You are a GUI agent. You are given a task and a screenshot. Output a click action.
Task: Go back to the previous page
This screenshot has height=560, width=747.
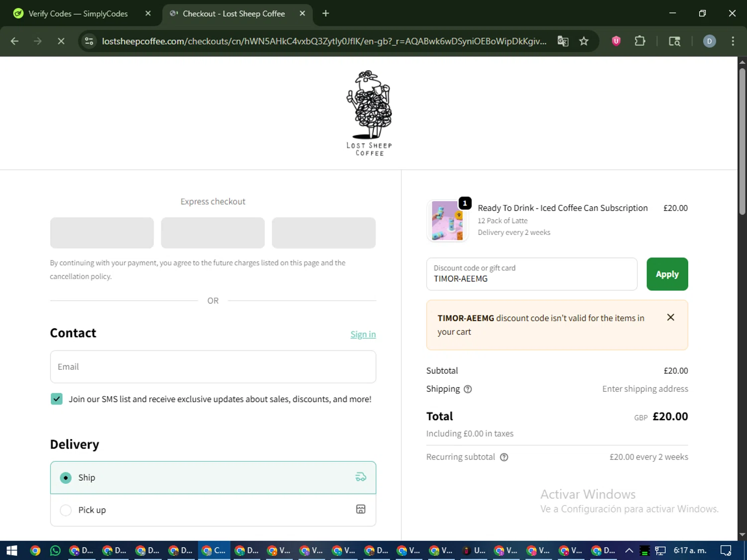14,41
